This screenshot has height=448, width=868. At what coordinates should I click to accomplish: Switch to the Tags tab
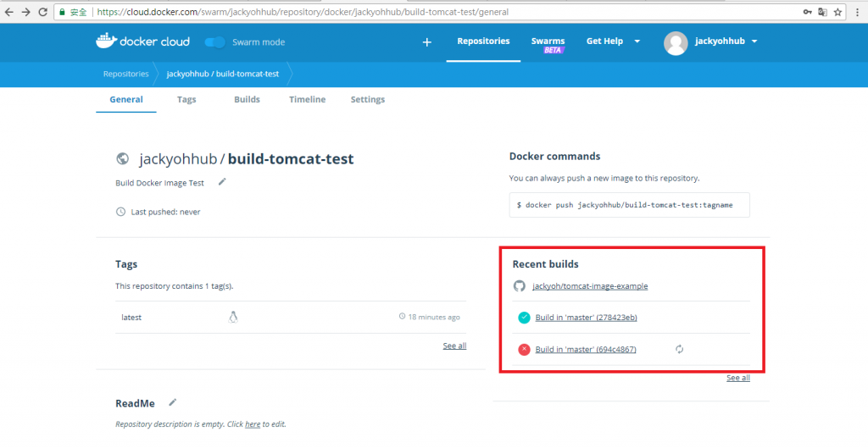click(186, 100)
